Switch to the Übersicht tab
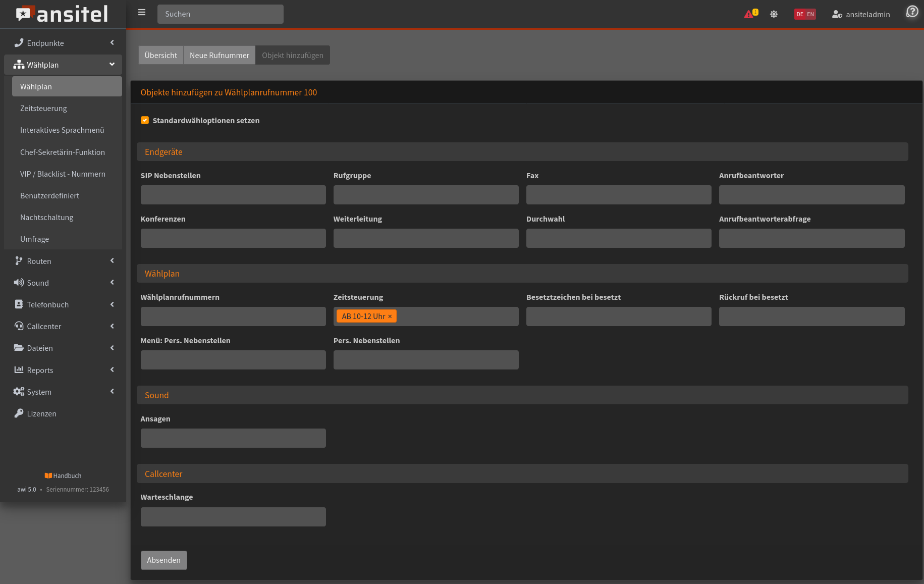Image resolution: width=924 pixels, height=584 pixels. coord(160,55)
